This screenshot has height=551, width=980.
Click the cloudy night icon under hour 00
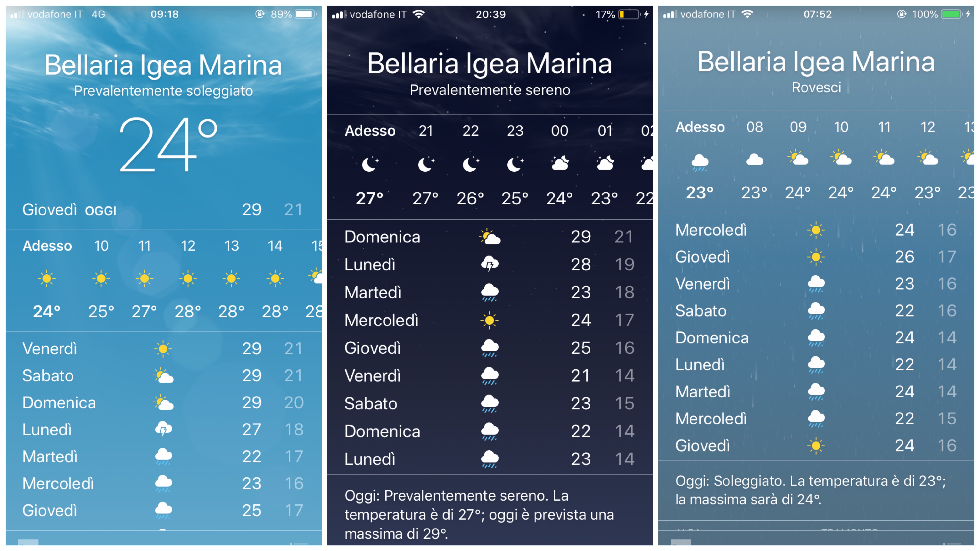pyautogui.click(x=560, y=163)
